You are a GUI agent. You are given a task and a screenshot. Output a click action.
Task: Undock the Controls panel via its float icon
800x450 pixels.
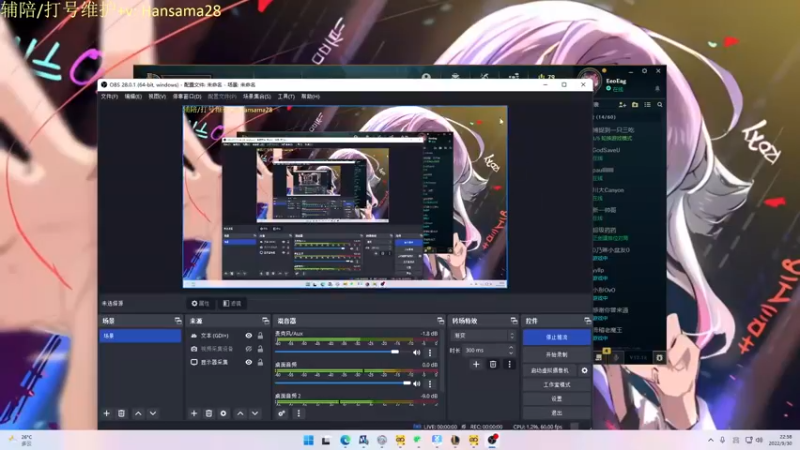pos(587,321)
